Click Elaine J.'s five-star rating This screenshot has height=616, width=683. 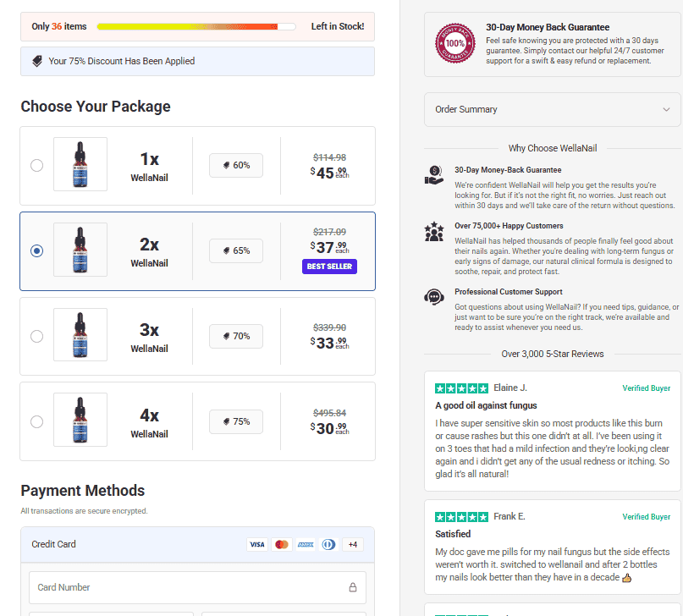point(462,388)
